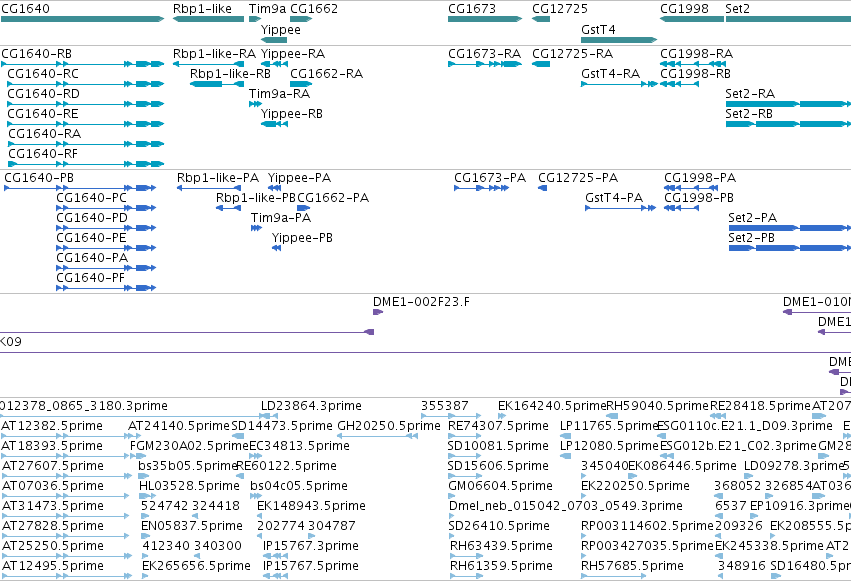This screenshot has width=851, height=581.
Task: Click transcript CG1640-RF
Action: pos(86,164)
